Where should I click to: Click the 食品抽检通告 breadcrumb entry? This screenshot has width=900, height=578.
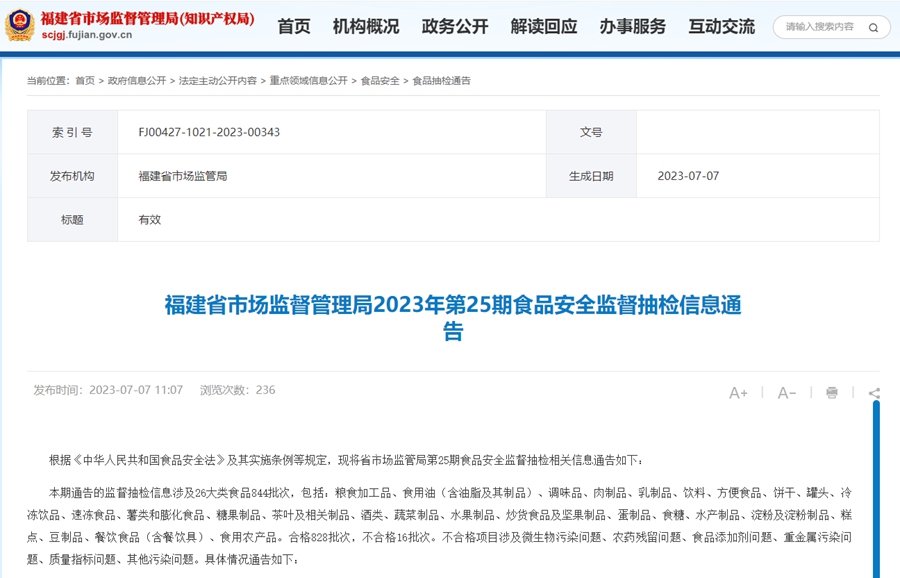pyautogui.click(x=442, y=83)
